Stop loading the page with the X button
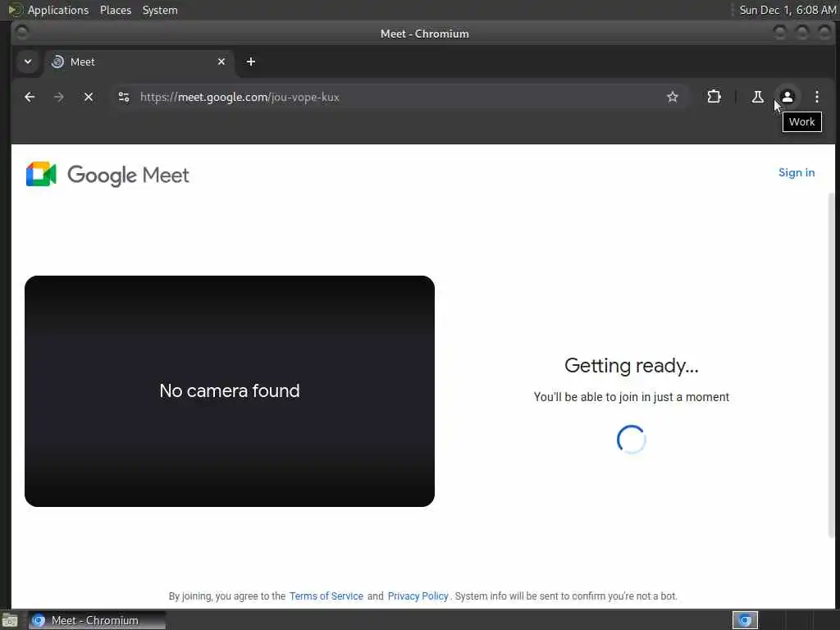This screenshot has width=840, height=630. click(x=89, y=97)
